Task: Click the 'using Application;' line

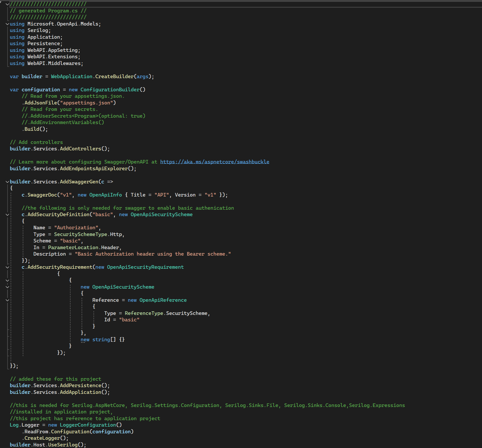Action: pyautogui.click(x=36, y=37)
